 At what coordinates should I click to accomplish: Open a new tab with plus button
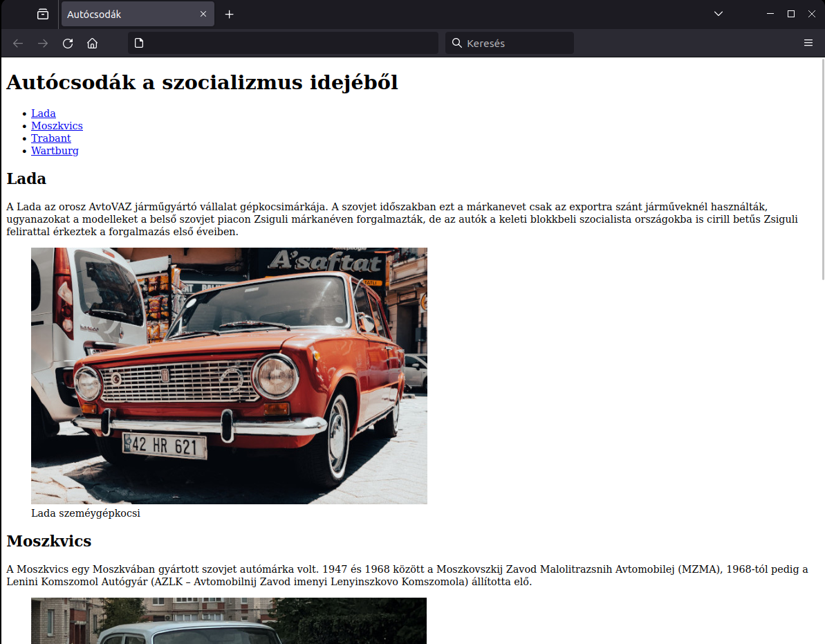click(x=230, y=15)
